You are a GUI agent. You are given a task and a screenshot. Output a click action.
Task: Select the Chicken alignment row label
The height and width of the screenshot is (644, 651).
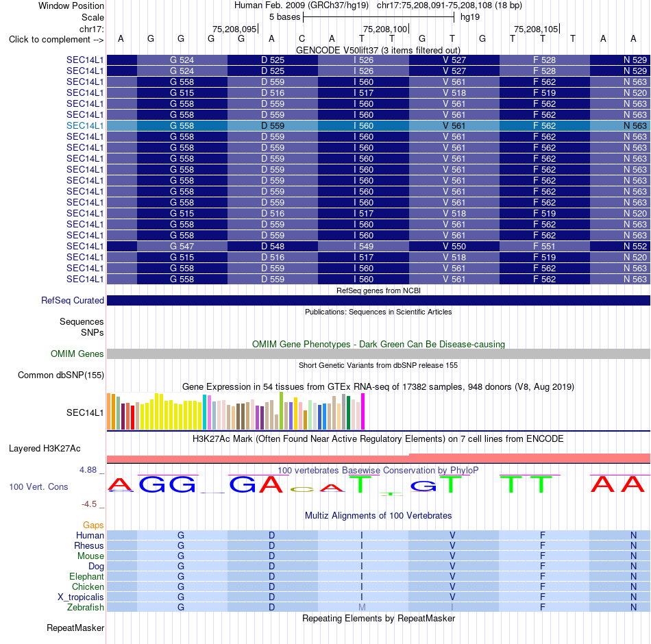(x=88, y=586)
